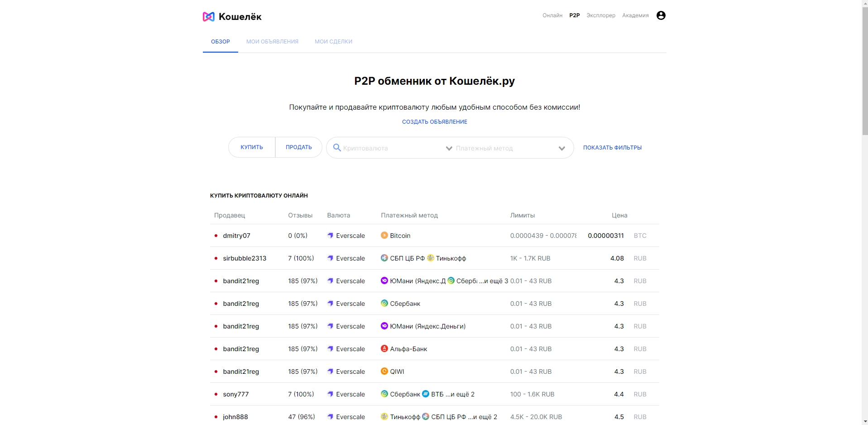Screen dimensions: 868x425
Task: Expand the Криптовалюта dropdown arrow
Action: [449, 148]
